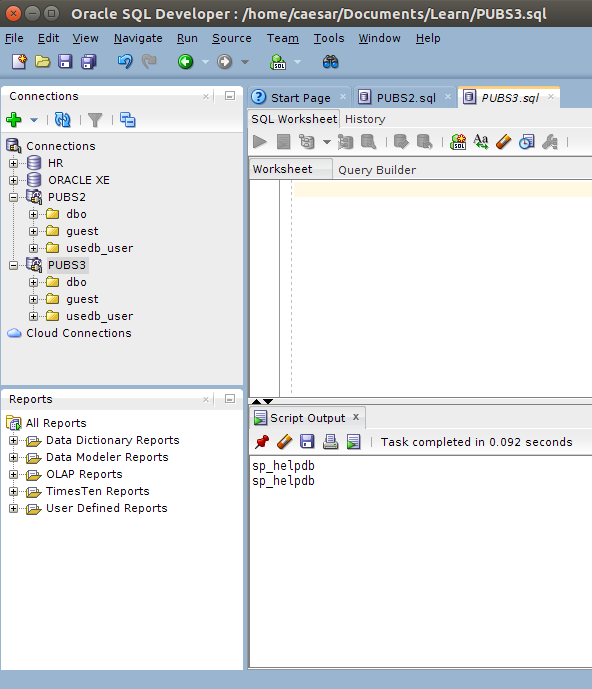Screen dimensions: 592x689
Task: Click the SQL History clock icon
Action: [x=527, y=142]
